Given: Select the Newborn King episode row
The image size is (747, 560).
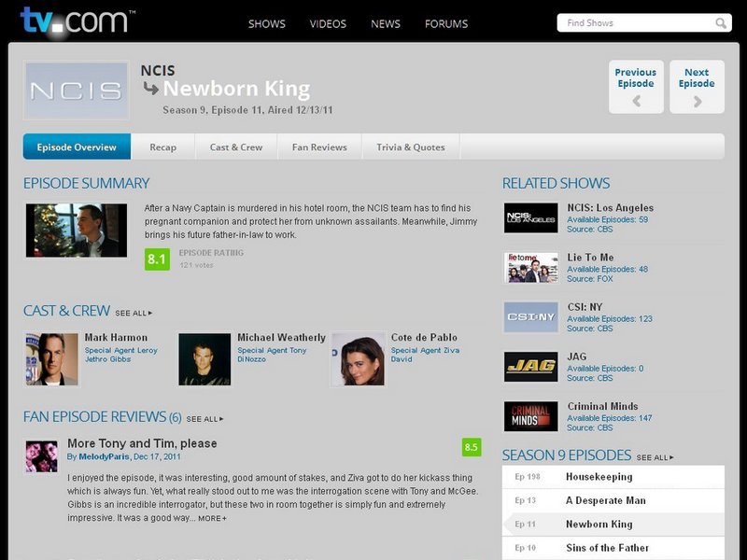Looking at the screenshot, I should [x=613, y=525].
